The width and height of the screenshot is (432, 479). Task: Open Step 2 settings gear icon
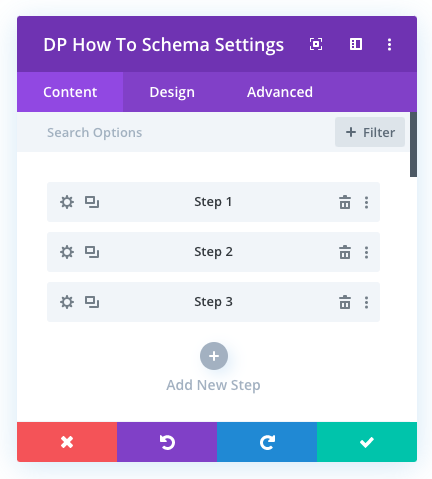tap(67, 252)
